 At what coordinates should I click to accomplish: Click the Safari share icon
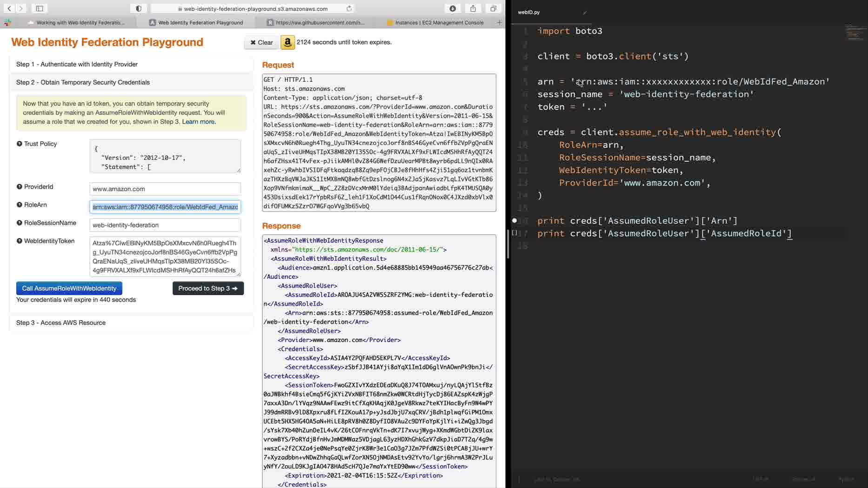coord(473,8)
